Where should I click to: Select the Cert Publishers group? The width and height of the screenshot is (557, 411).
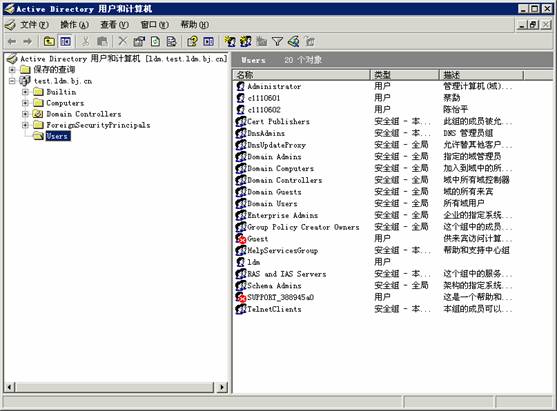click(278, 121)
